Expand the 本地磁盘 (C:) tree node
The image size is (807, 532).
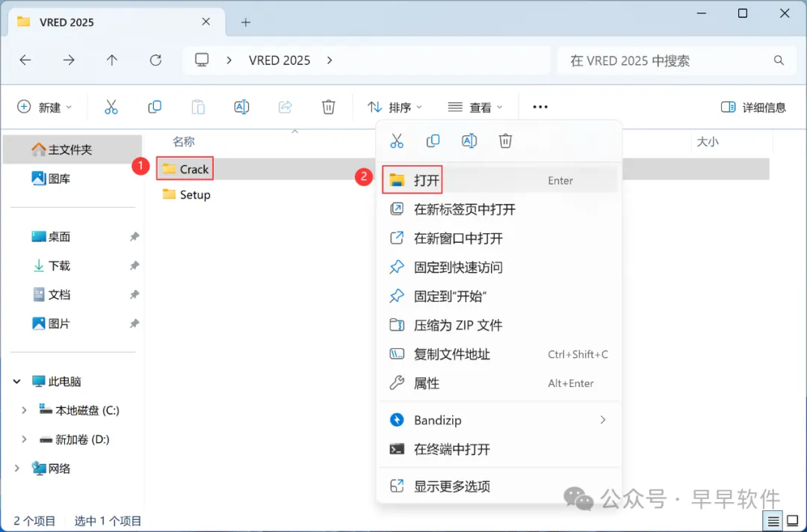pos(24,410)
